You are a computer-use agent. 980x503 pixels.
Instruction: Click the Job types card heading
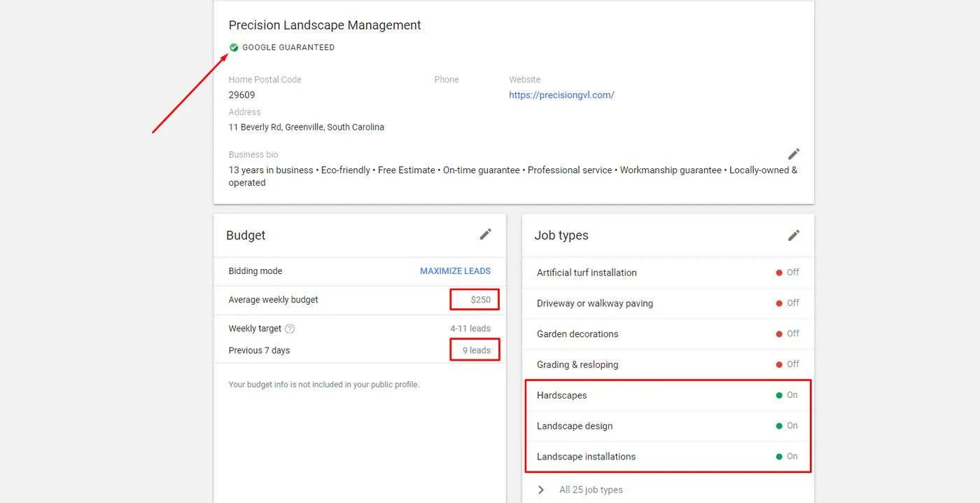(x=561, y=235)
